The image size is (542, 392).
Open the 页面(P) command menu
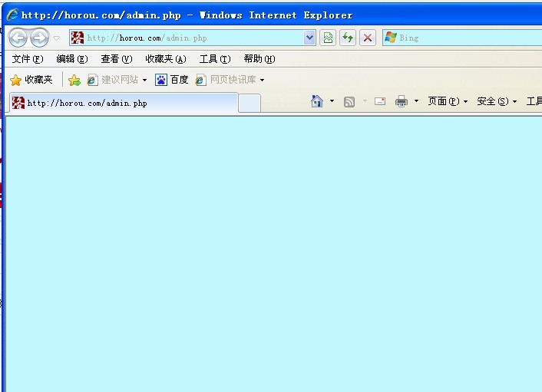pos(448,101)
